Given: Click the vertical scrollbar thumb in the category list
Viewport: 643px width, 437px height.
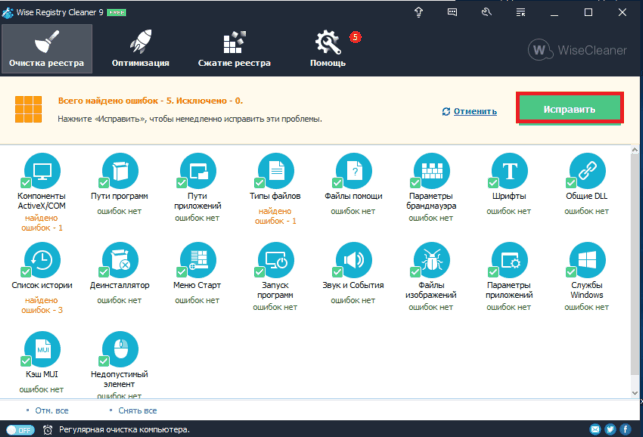Looking at the screenshot, I should 635,262.
